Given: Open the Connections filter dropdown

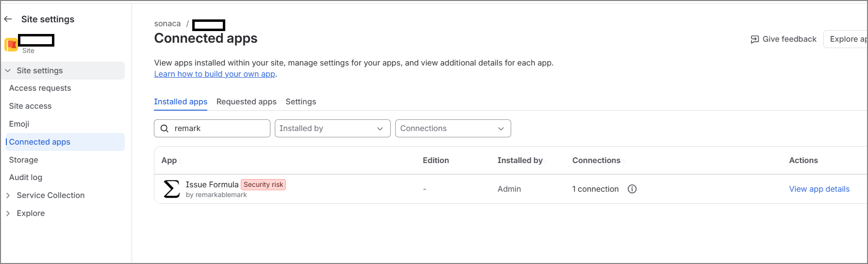Looking at the screenshot, I should pyautogui.click(x=453, y=129).
